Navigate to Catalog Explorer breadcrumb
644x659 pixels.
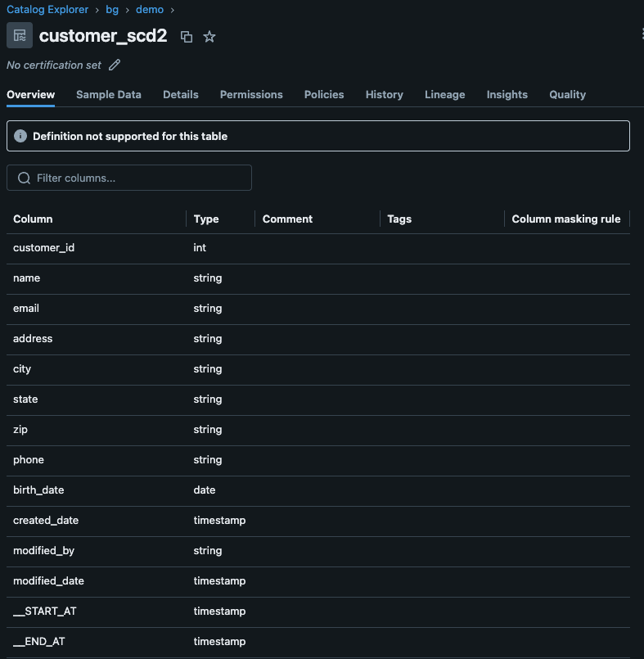pos(47,10)
